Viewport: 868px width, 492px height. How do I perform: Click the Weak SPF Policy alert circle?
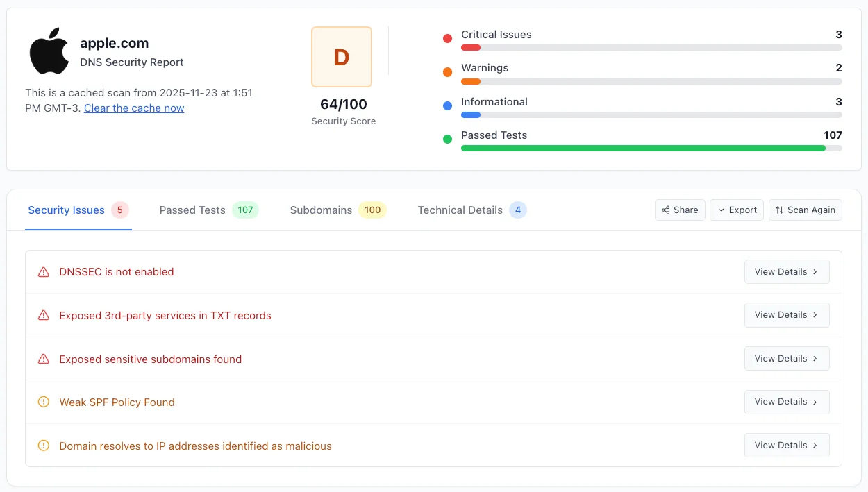tap(44, 402)
